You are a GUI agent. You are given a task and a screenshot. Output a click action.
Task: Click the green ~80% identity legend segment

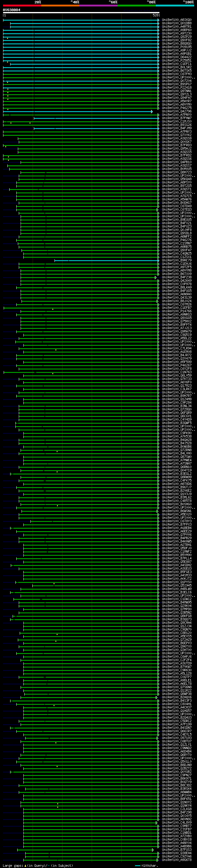coord(137,6)
